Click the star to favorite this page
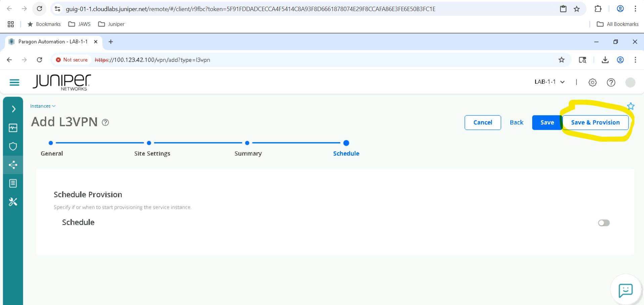644x305 pixels. [x=631, y=106]
